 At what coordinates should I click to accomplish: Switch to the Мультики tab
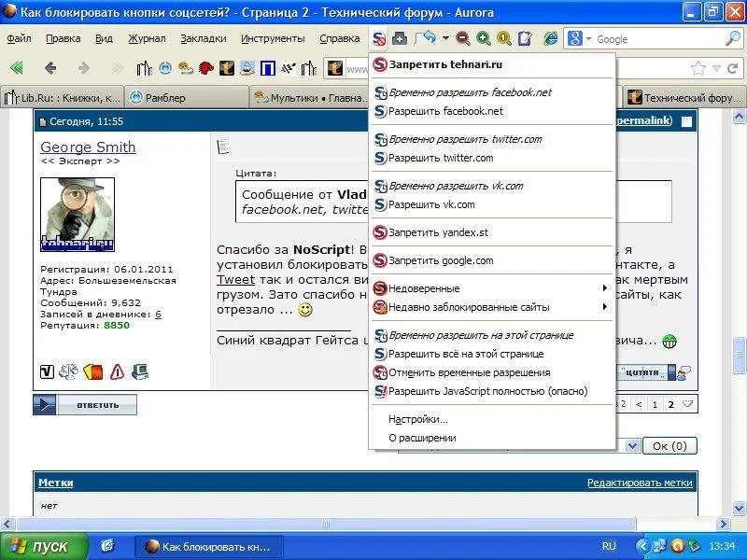click(x=310, y=98)
